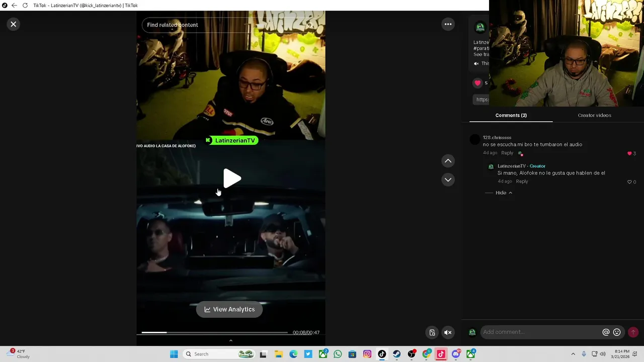Like the video with heart icon
Screen dimensions: 644x362
(x=477, y=83)
